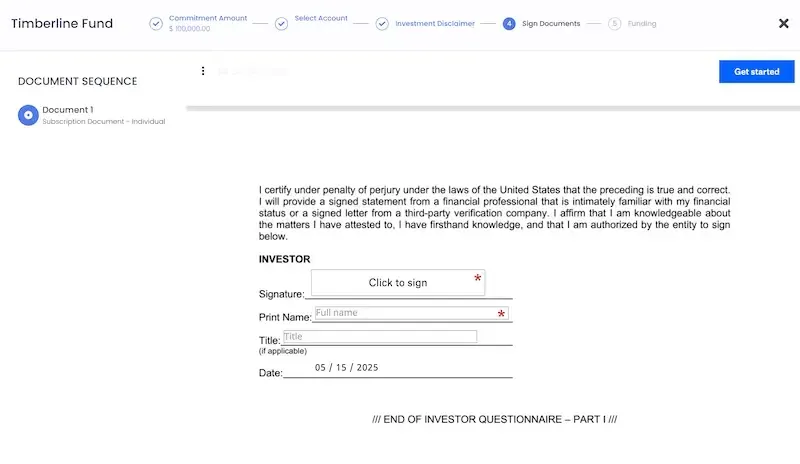Click the date value 05 / 15 / 2025
The image size is (800, 464).
click(x=346, y=368)
